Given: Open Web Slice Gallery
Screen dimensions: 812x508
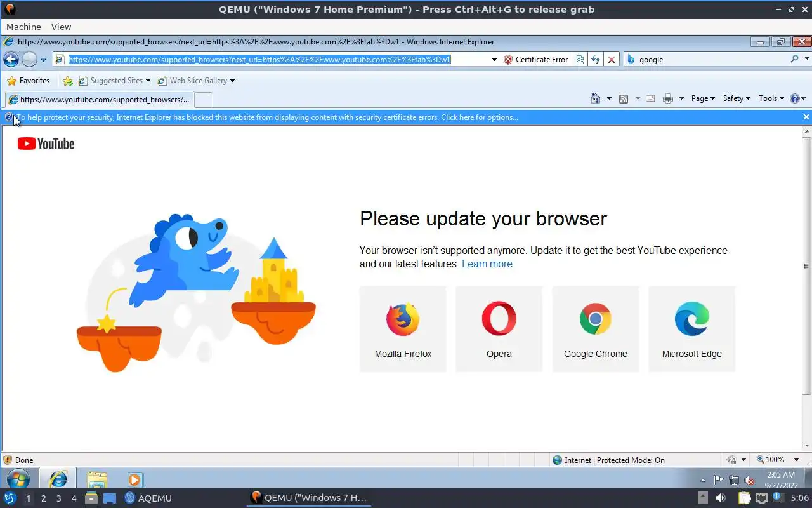Looking at the screenshot, I should [x=196, y=81].
